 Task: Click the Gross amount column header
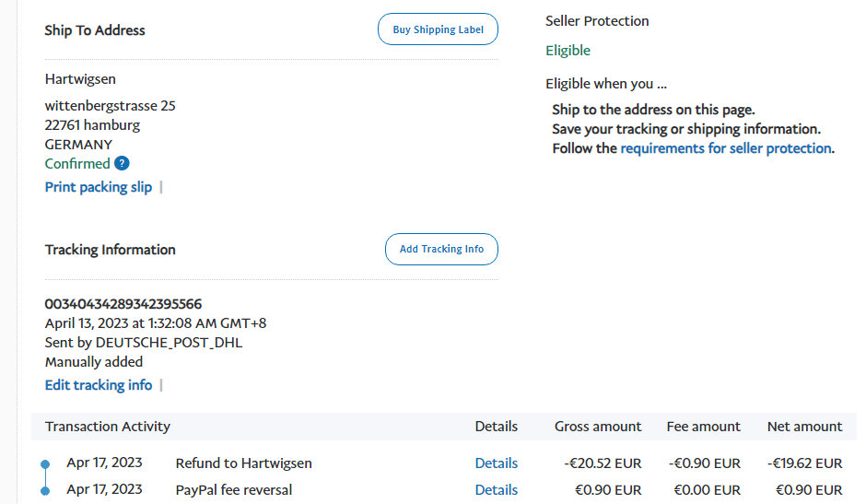598,427
